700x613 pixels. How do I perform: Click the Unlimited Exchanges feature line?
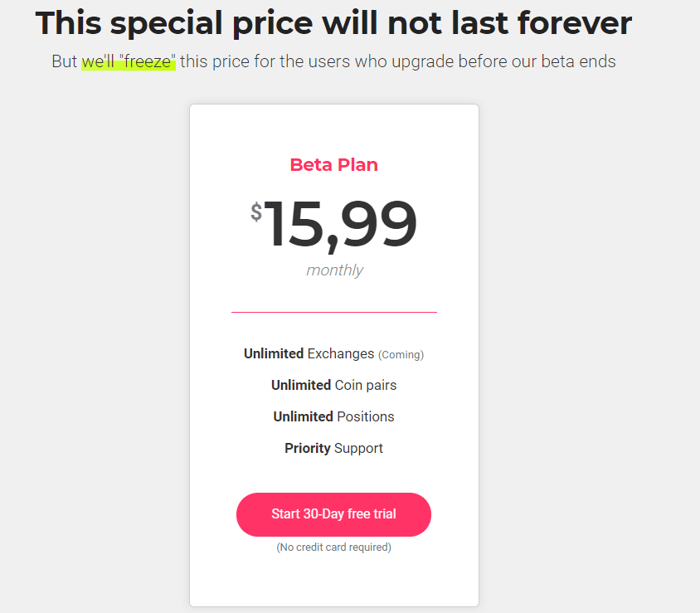coord(333,353)
